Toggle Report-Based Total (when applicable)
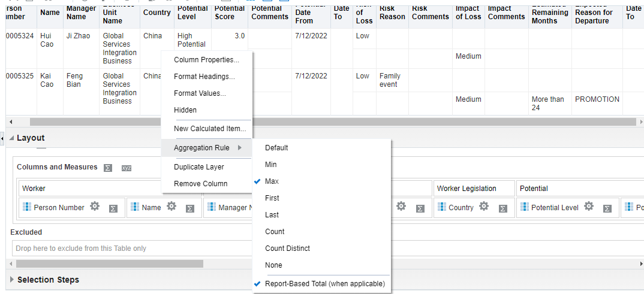Screen dimensions: 644x294 pyautogui.click(x=321, y=284)
